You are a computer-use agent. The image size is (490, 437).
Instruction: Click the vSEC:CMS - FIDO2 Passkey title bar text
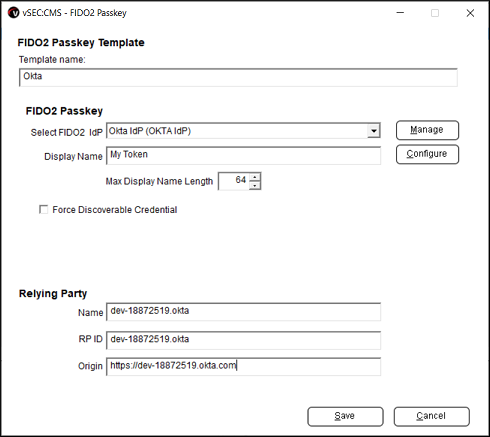74,13
